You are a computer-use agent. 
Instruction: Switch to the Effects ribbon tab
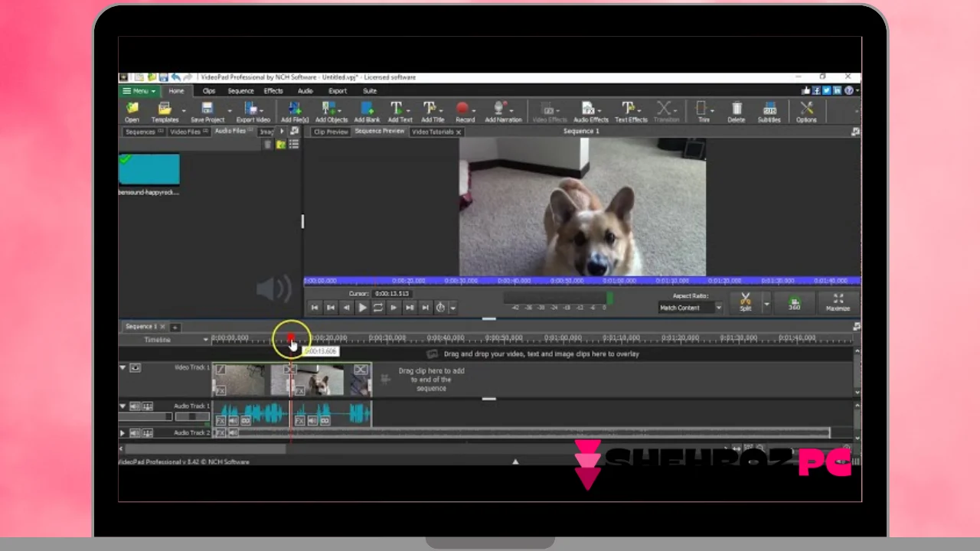point(273,91)
